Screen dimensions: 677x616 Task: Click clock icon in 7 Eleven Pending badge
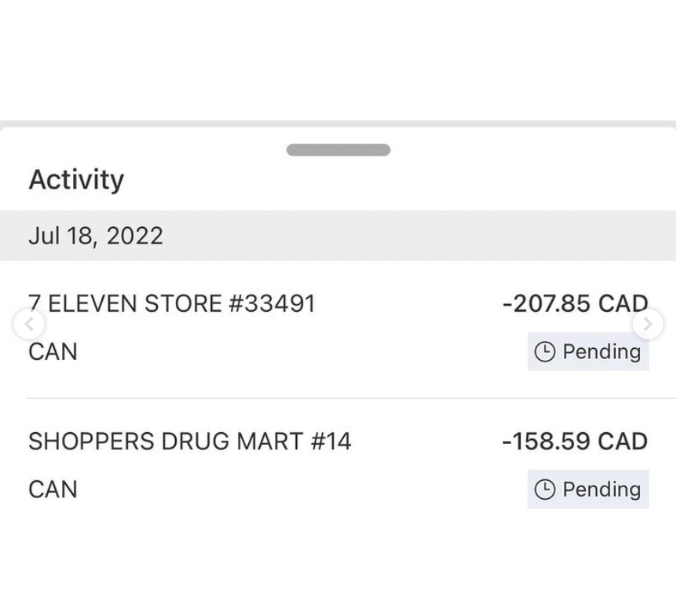(x=544, y=352)
